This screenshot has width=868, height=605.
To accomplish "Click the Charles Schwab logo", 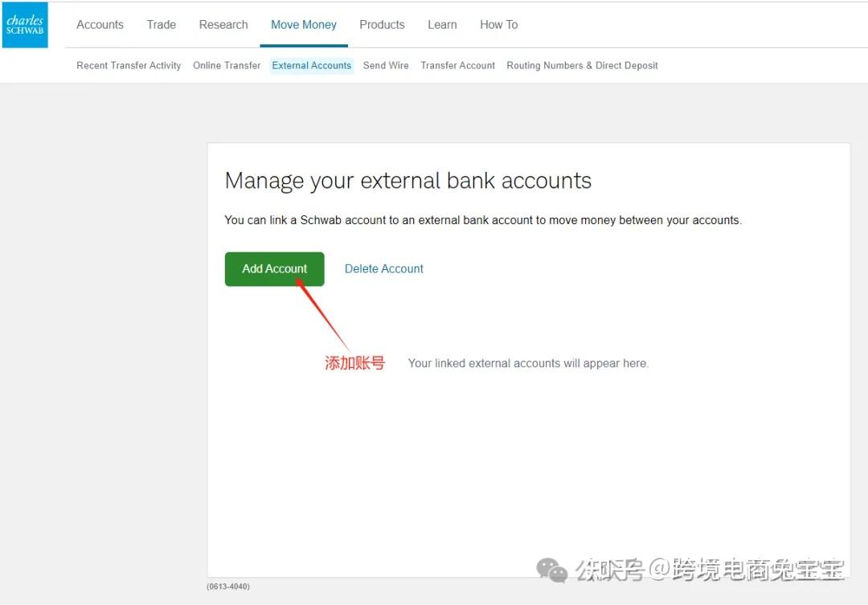I will coord(25,25).
